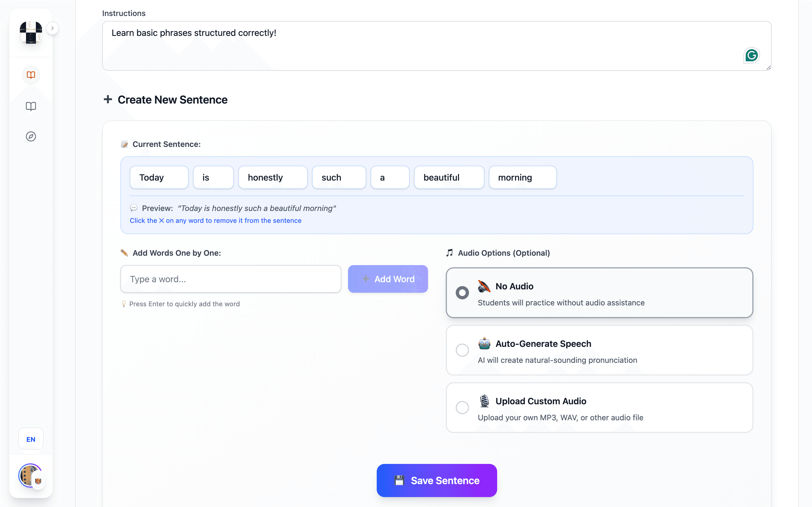Select the gray book icon in the sidebar
This screenshot has height=507, width=812.
[x=31, y=107]
